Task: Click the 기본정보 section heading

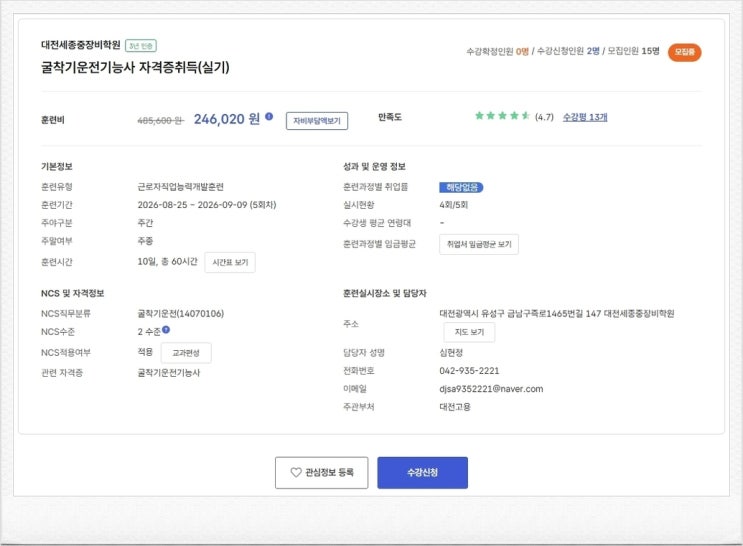Action: [56, 166]
